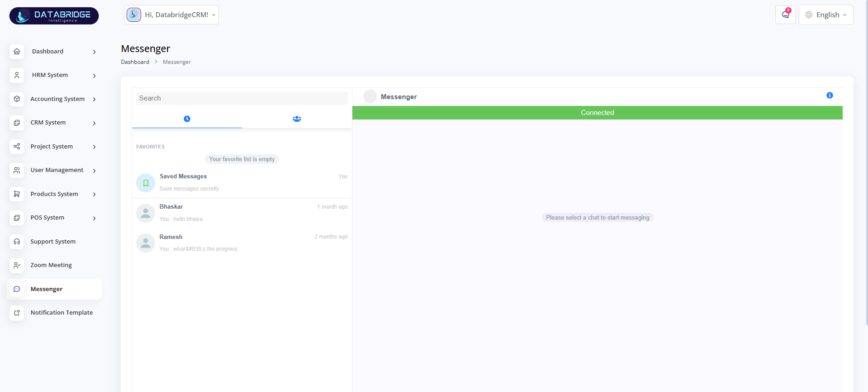The image size is (868, 392).
Task: Click the globe icon beside English
Action: [809, 15]
